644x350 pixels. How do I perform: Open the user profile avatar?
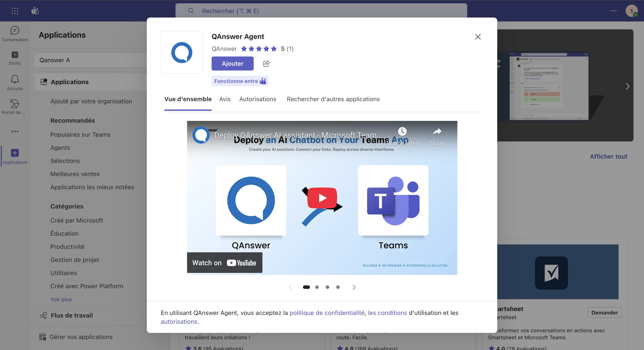tap(632, 11)
